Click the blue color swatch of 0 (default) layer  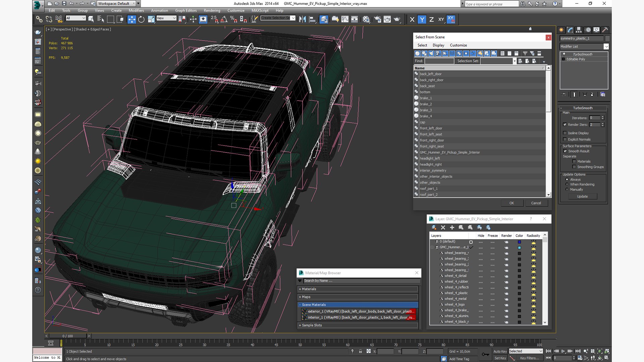[519, 242]
